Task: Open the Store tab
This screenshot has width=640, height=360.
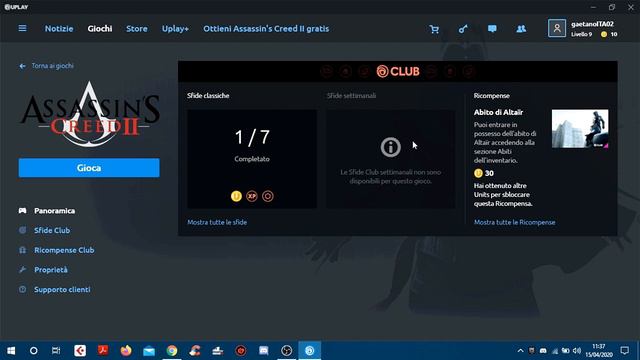Action: pyautogui.click(x=137, y=29)
